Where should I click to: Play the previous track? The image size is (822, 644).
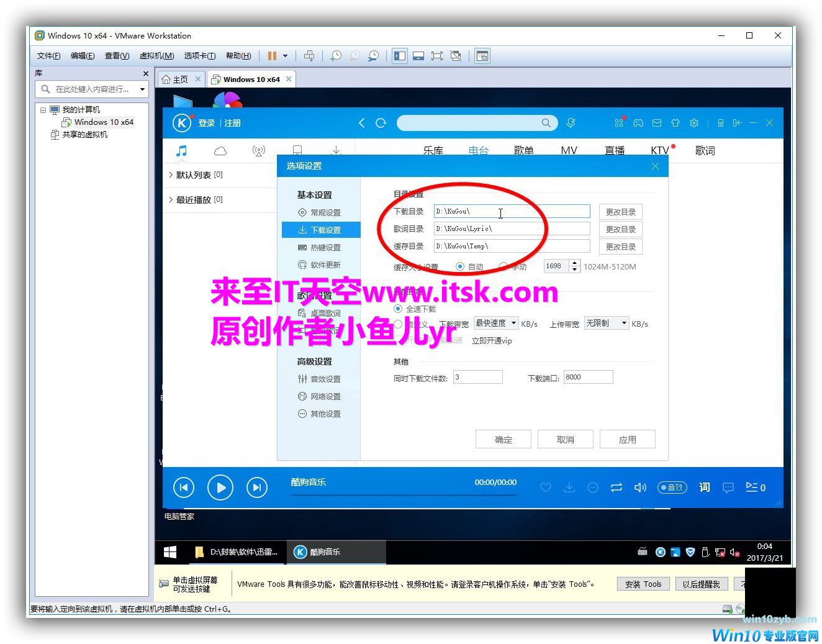[184, 488]
